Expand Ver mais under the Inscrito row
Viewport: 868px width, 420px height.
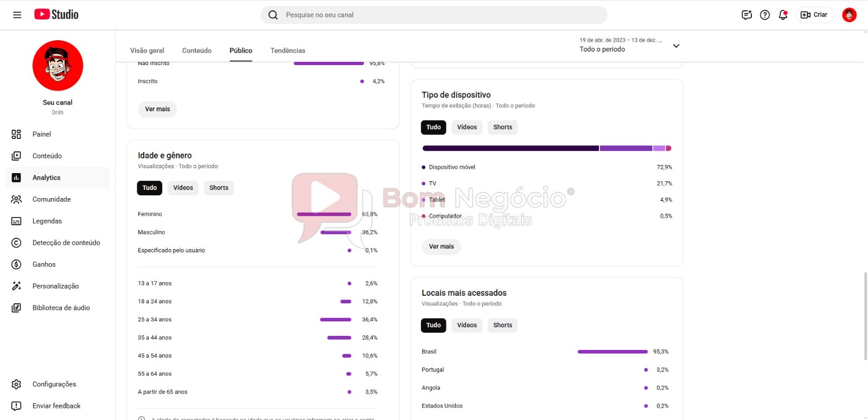point(157,109)
